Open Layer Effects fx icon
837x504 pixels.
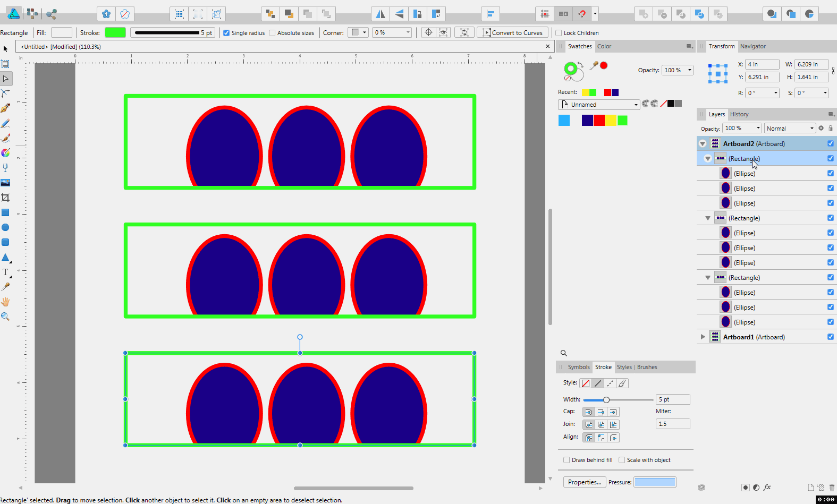tap(767, 487)
